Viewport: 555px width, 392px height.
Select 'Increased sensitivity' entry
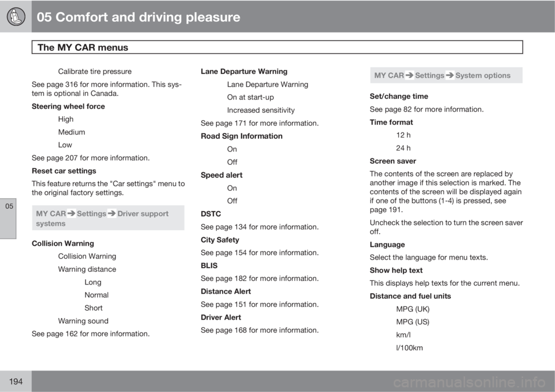[261, 110]
